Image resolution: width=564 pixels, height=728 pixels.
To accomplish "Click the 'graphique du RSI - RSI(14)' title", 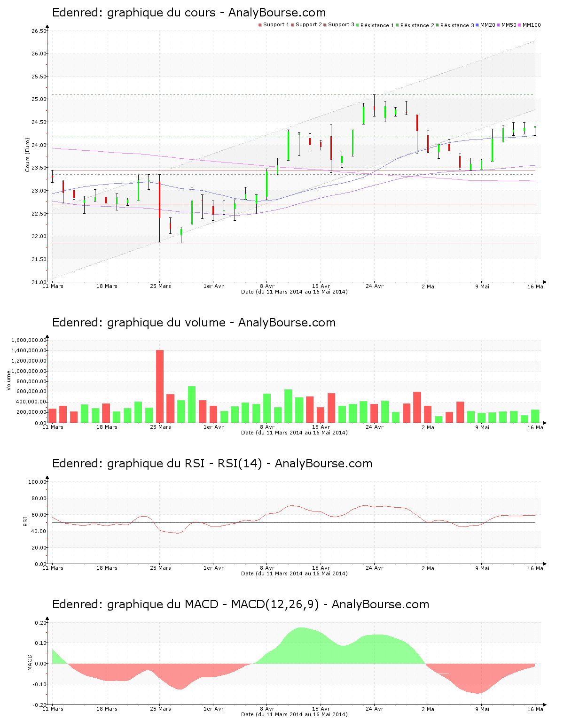I will point(184,464).
